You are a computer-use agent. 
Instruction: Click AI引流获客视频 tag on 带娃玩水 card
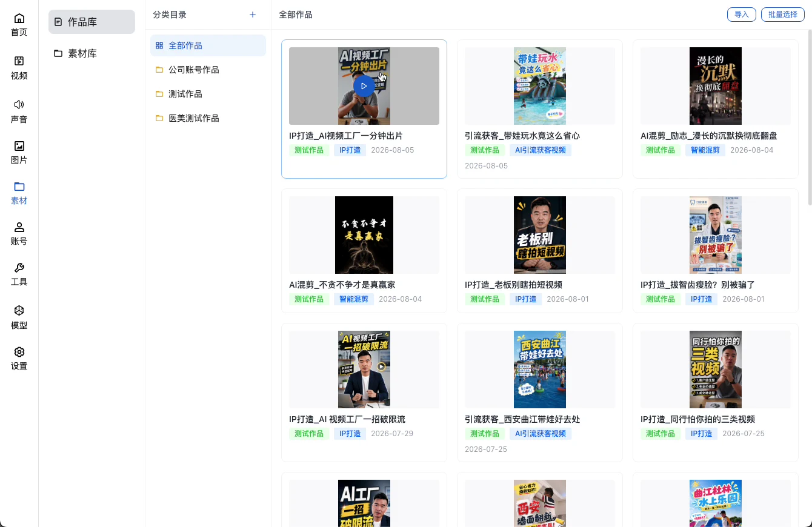click(x=541, y=150)
